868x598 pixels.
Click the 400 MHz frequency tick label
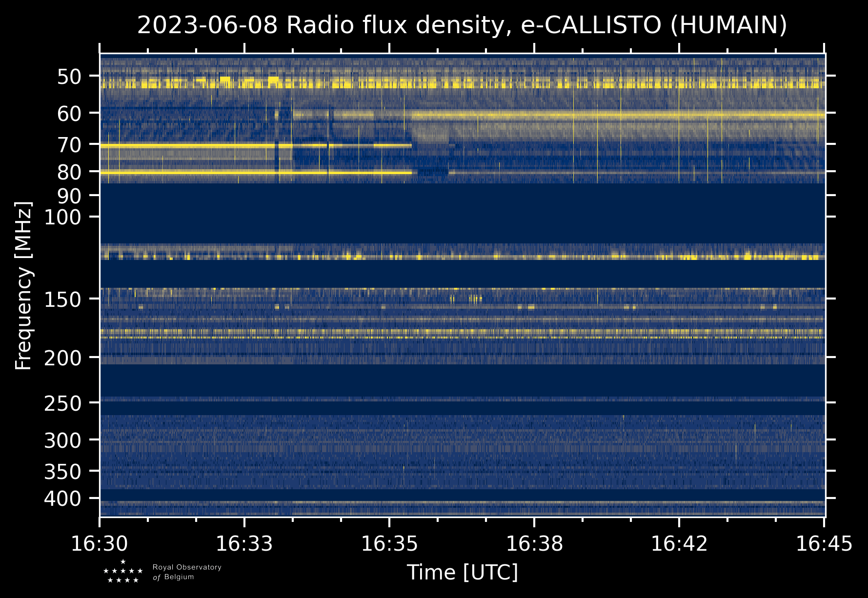coord(63,499)
